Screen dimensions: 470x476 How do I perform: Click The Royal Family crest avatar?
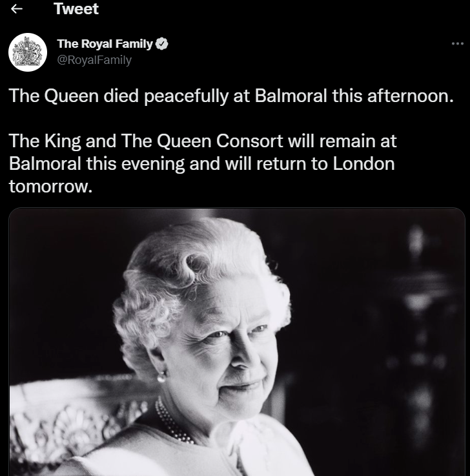[28, 52]
